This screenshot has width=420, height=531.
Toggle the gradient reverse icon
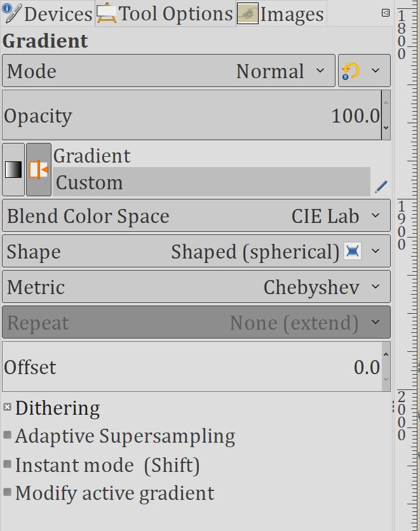pos(39,170)
